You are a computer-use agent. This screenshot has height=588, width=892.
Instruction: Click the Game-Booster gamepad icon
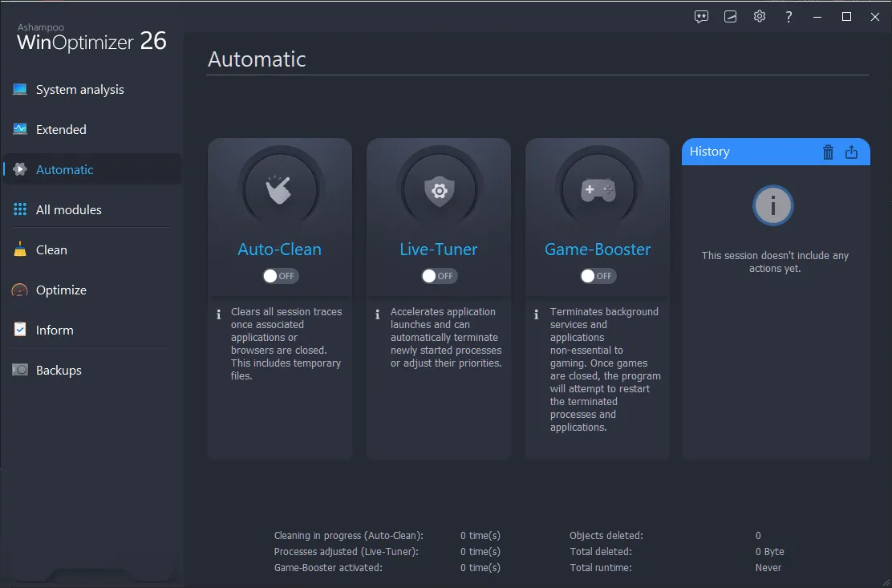597,190
